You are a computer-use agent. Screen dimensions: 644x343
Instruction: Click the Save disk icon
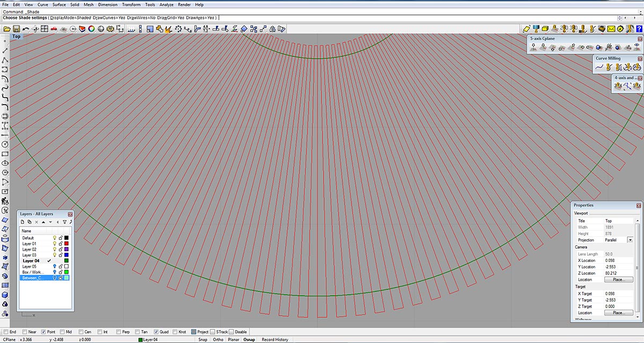coord(16,28)
